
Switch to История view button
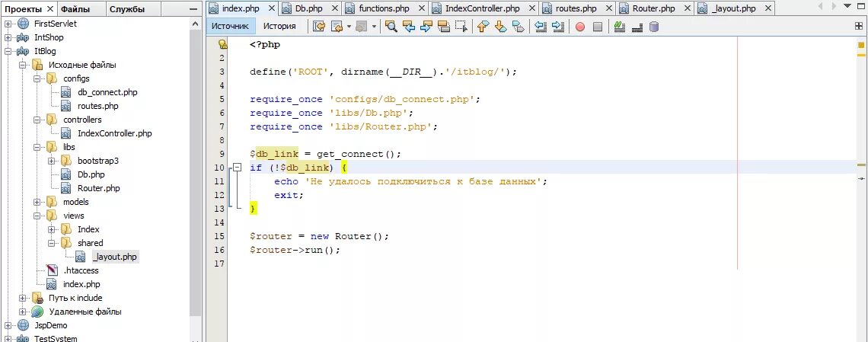(279, 26)
